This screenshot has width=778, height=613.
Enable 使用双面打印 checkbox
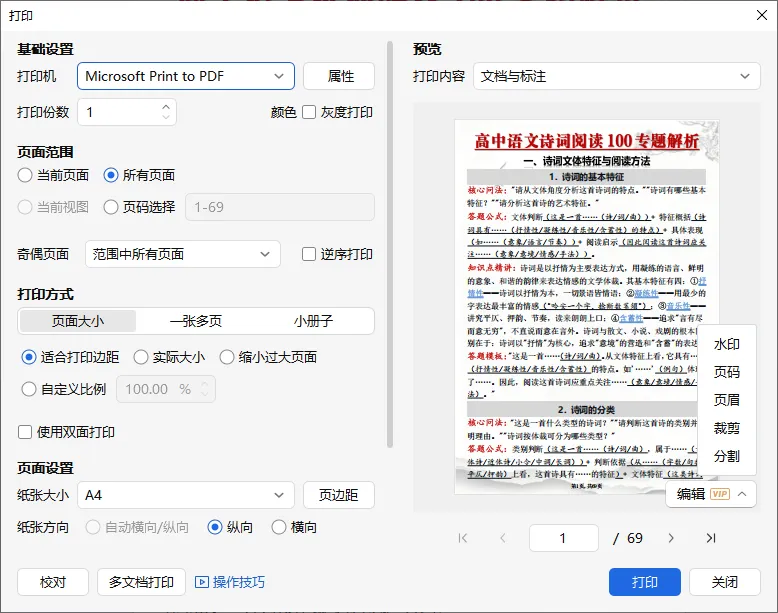tap(25, 432)
